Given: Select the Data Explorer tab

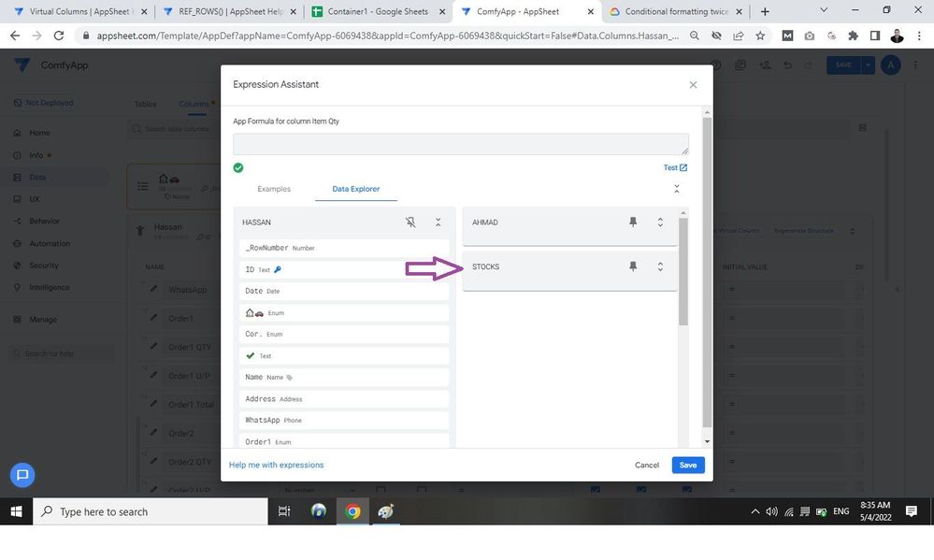Looking at the screenshot, I should tap(355, 189).
